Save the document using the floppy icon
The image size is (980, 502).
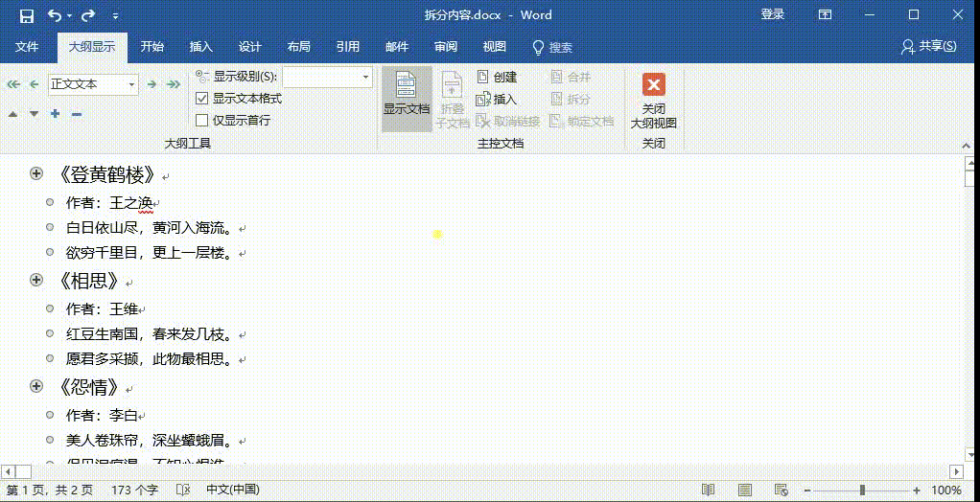click(x=26, y=15)
